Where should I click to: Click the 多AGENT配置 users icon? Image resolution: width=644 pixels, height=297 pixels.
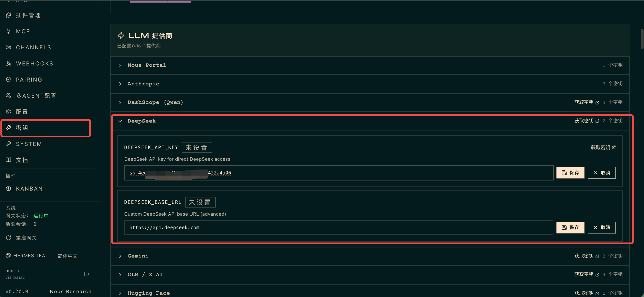(9, 96)
